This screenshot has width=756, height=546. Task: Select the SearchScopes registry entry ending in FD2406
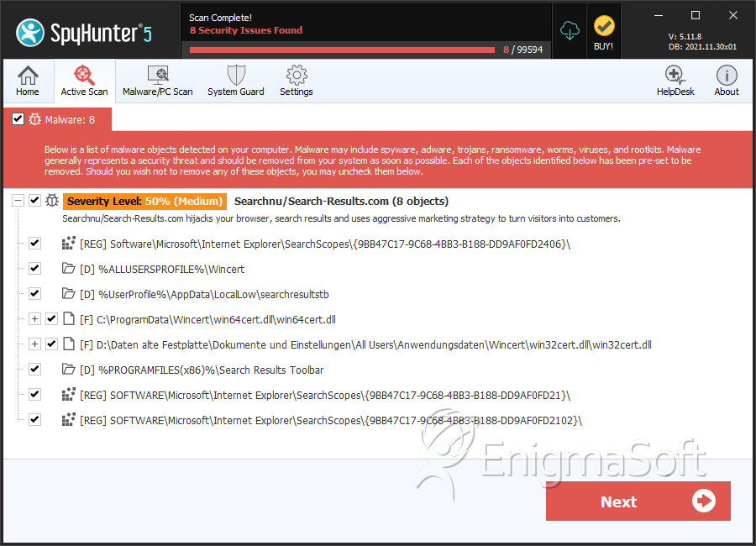[325, 244]
